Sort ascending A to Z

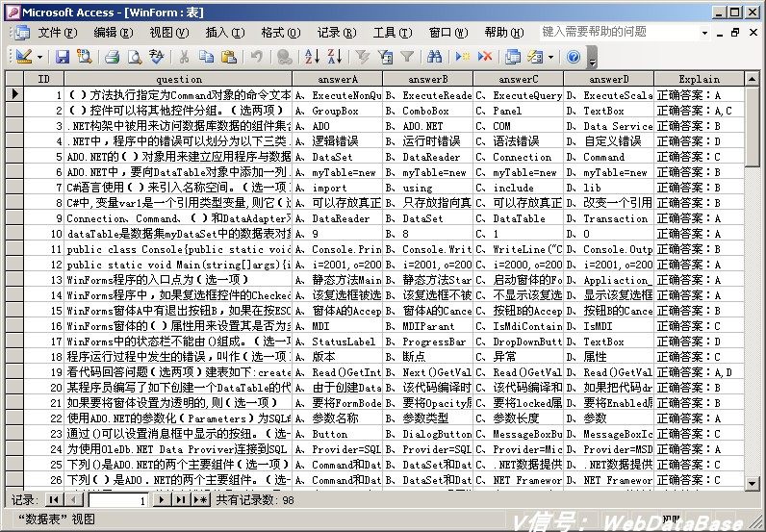[312, 57]
